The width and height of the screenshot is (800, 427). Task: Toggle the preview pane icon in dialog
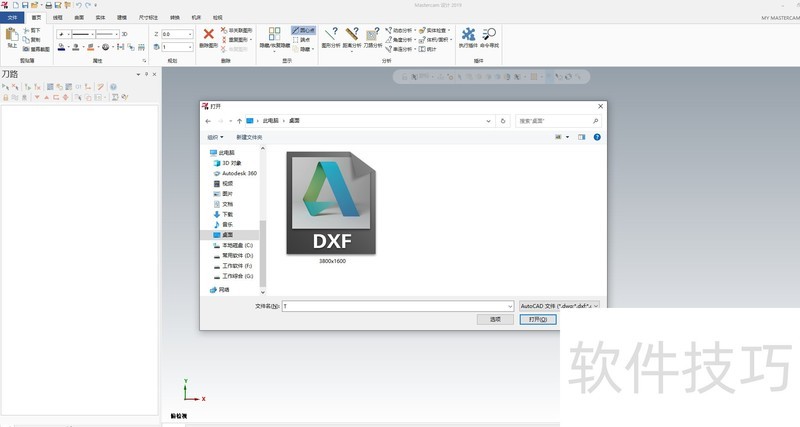(582, 137)
